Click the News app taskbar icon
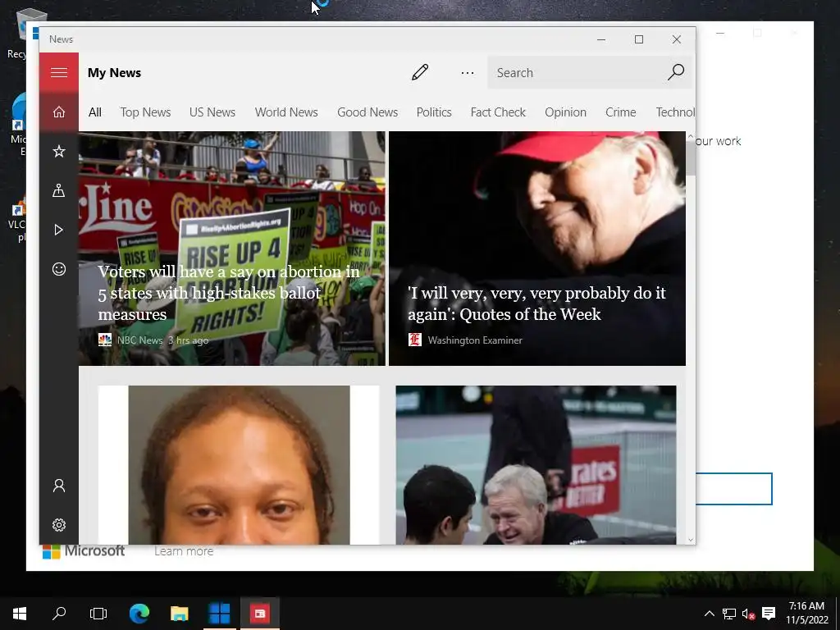The width and height of the screenshot is (840, 630). click(260, 614)
